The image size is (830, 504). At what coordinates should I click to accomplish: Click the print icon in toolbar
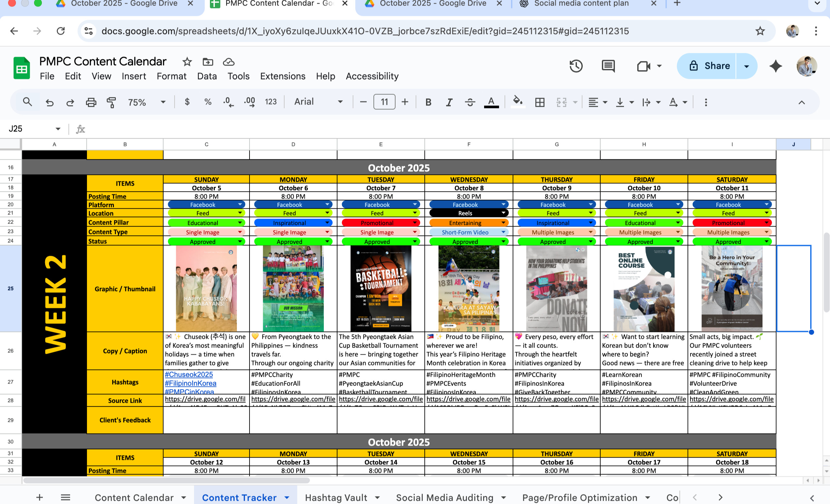click(x=91, y=102)
